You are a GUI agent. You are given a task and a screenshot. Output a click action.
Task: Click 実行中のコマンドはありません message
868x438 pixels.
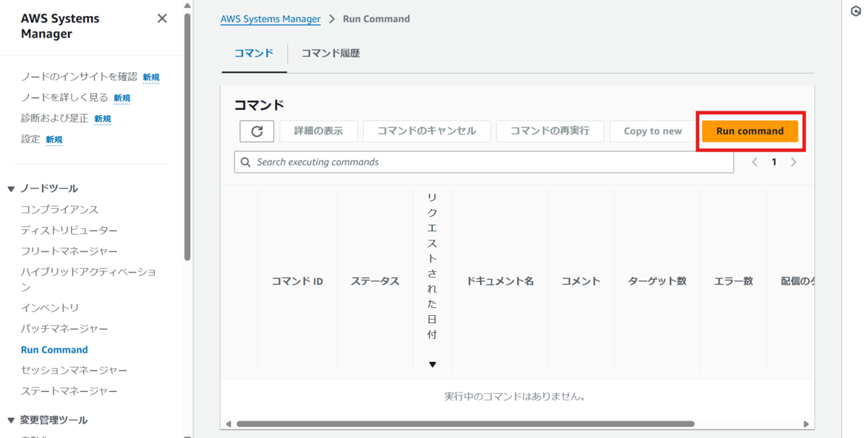[x=514, y=397]
